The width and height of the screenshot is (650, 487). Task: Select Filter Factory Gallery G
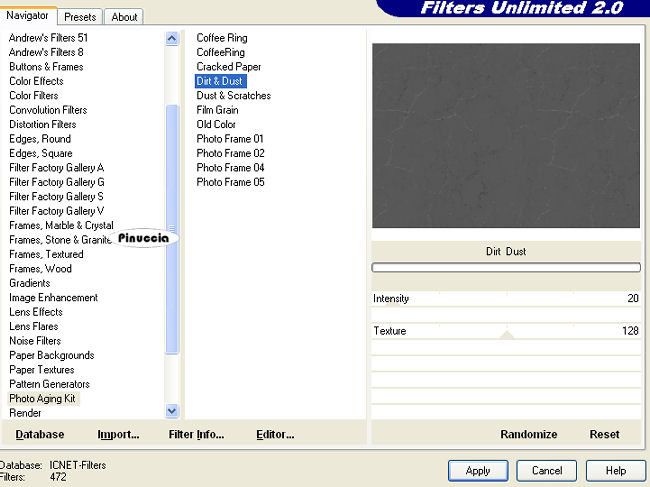click(x=57, y=182)
